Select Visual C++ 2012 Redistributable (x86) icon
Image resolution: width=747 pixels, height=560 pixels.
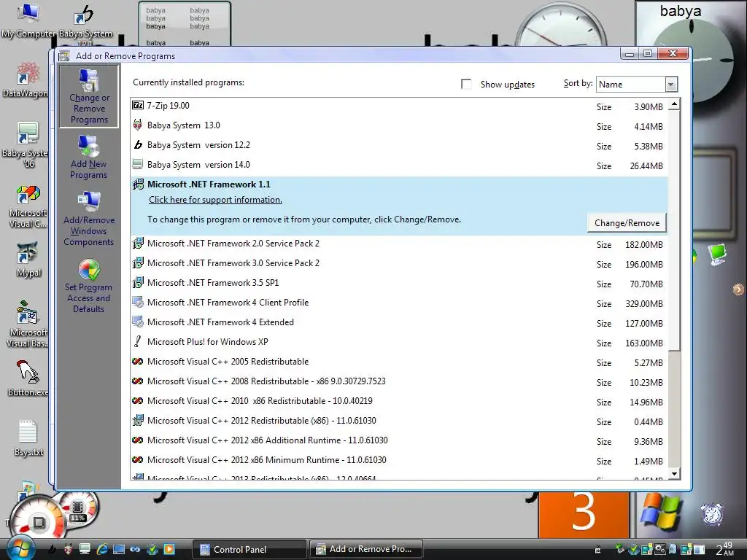tap(138, 421)
